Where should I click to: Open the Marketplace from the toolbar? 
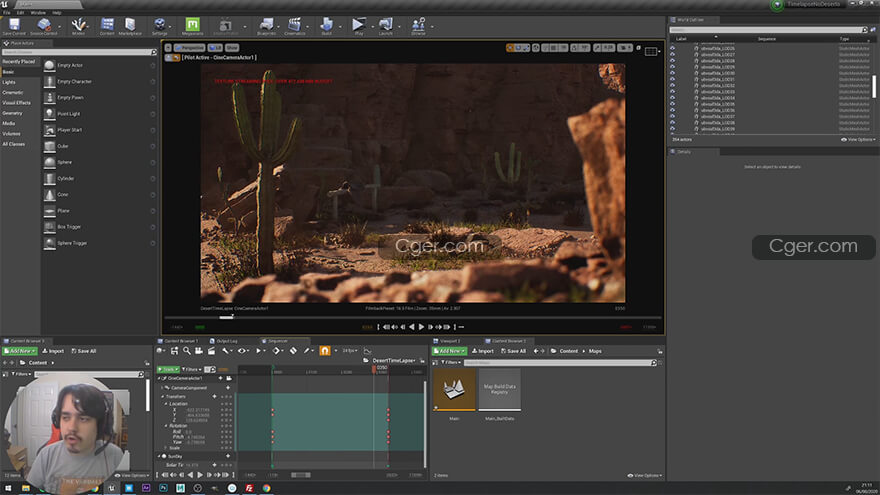[x=130, y=24]
